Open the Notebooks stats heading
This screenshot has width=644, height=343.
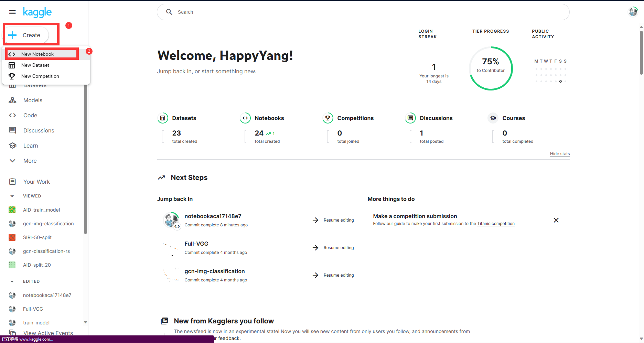[269, 118]
